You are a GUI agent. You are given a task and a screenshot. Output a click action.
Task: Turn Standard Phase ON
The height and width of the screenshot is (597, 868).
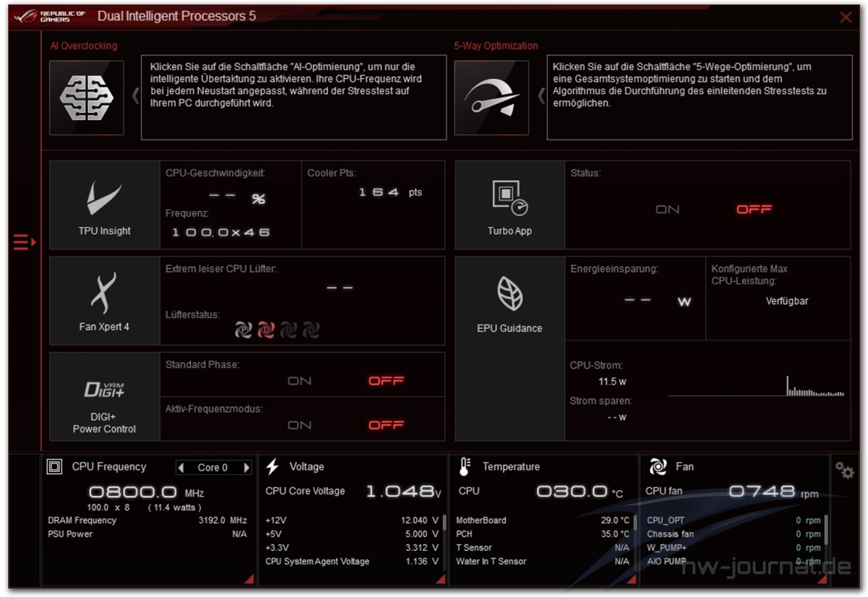point(299,381)
